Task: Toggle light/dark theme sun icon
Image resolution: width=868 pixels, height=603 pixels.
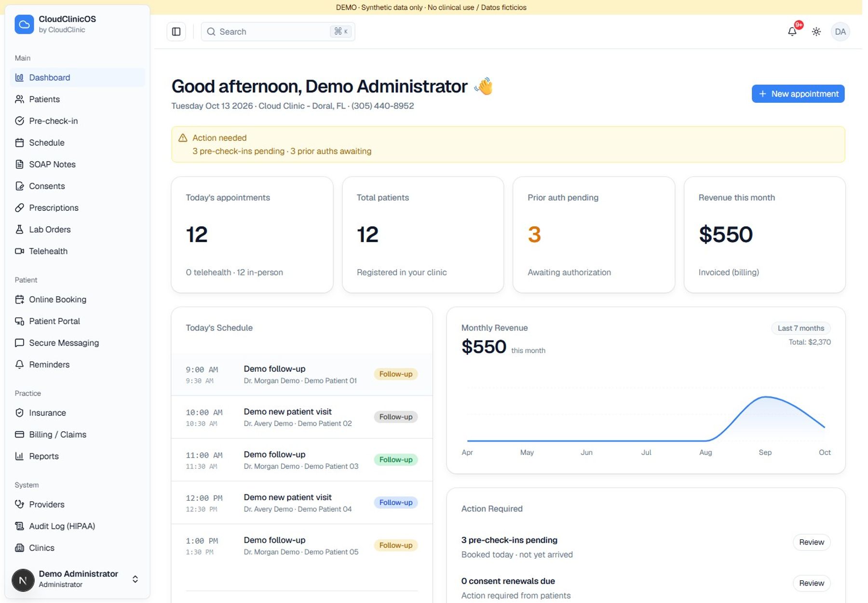Action: tap(816, 31)
